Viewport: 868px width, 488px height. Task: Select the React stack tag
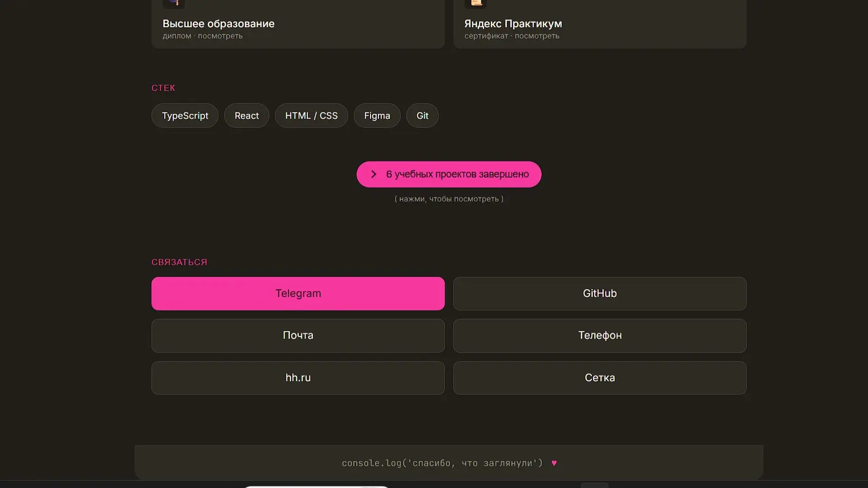[x=246, y=116]
